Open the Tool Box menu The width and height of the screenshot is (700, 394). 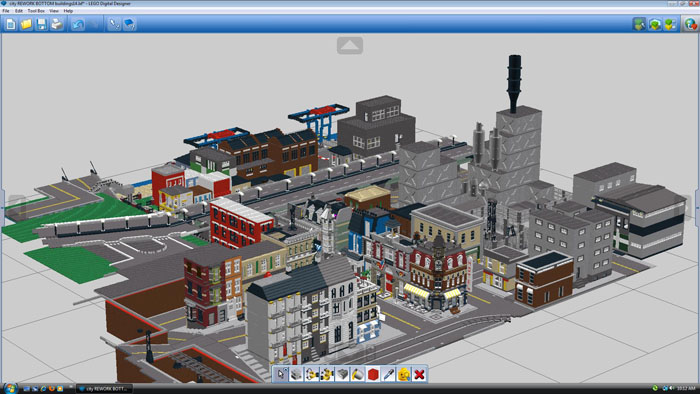tap(36, 11)
